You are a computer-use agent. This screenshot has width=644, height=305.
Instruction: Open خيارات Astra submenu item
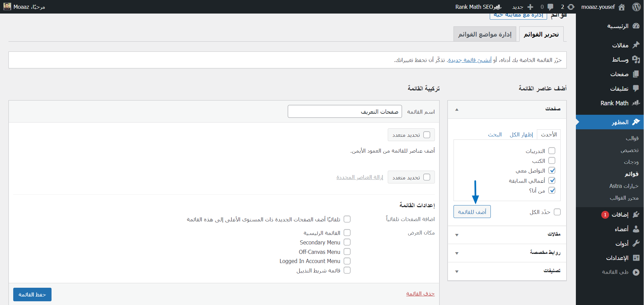tap(624, 186)
